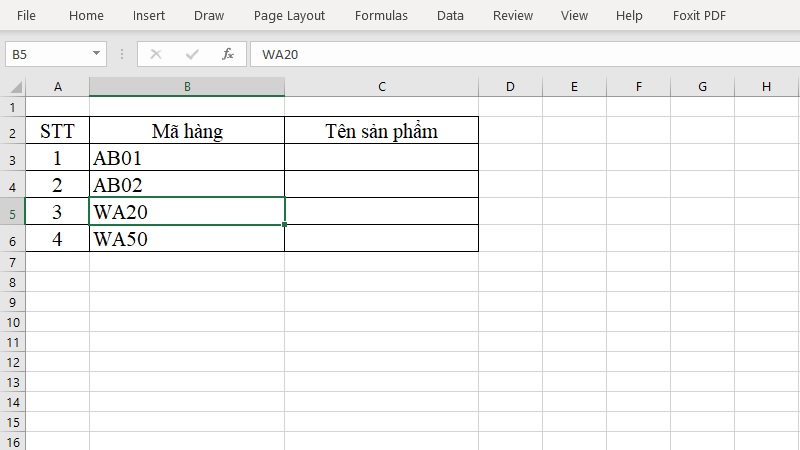800x450 pixels.
Task: Click STT cell with value 4
Action: (58, 238)
